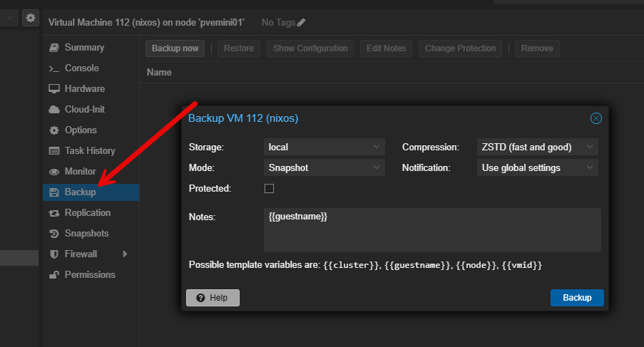Image resolution: width=644 pixels, height=347 pixels.
Task: Click the Replication arrows icon
Action: click(x=54, y=213)
